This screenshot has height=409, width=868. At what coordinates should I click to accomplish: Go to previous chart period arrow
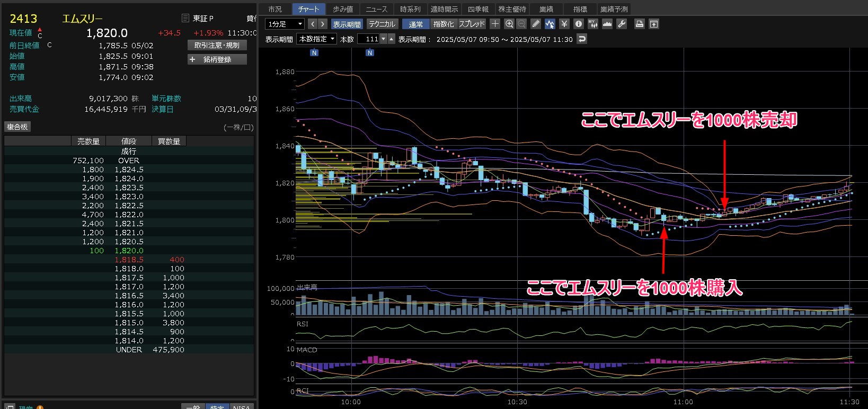point(312,24)
